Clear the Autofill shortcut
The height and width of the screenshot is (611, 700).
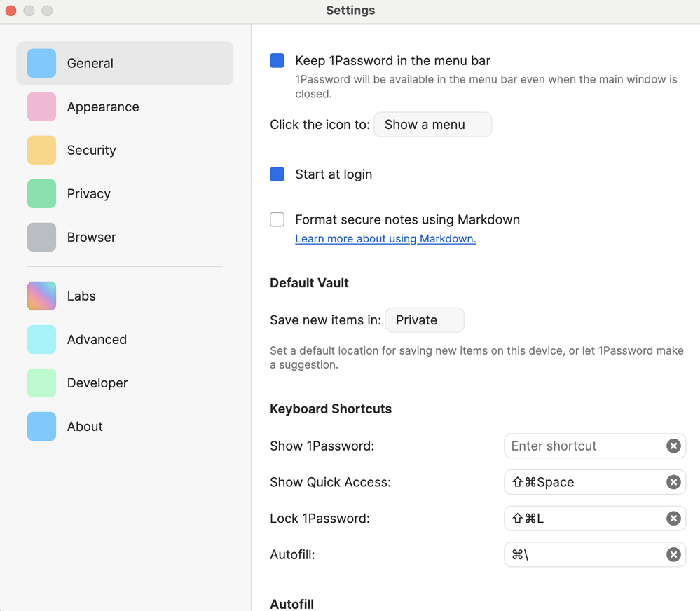point(673,555)
